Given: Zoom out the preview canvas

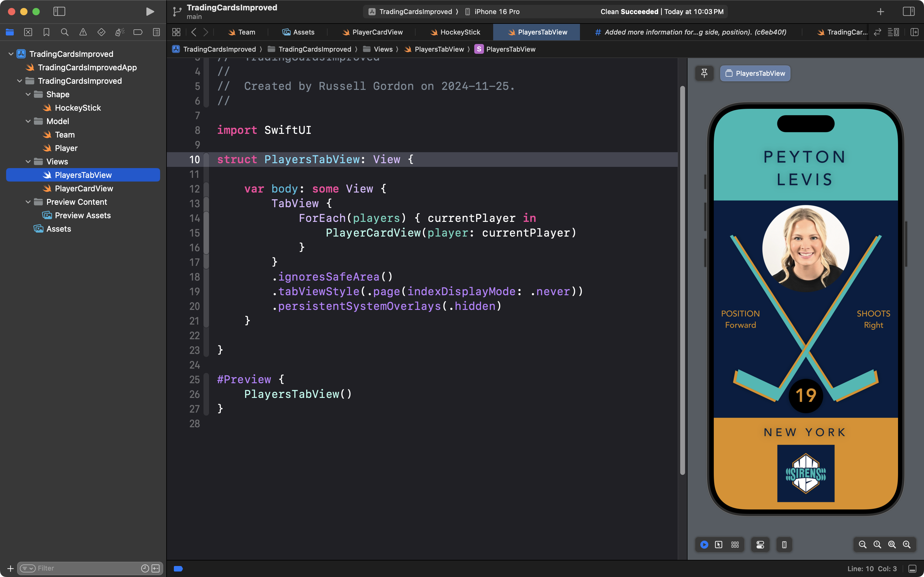Looking at the screenshot, I should pyautogui.click(x=862, y=545).
